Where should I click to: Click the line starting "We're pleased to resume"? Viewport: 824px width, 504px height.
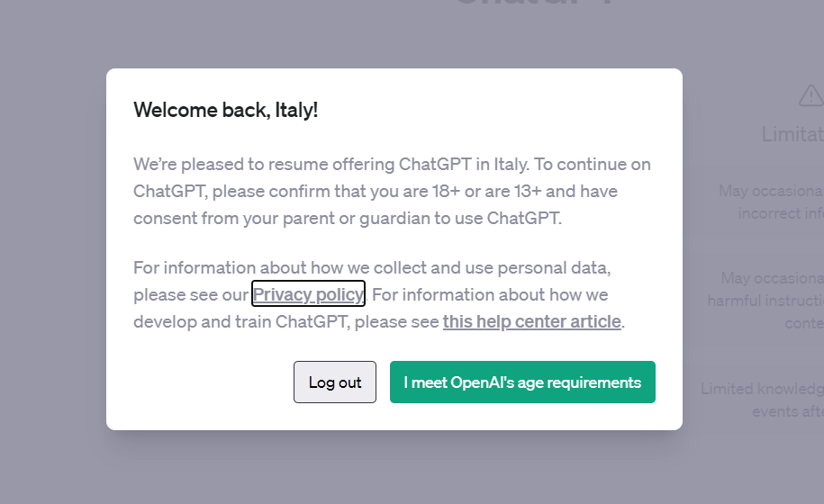(392, 165)
